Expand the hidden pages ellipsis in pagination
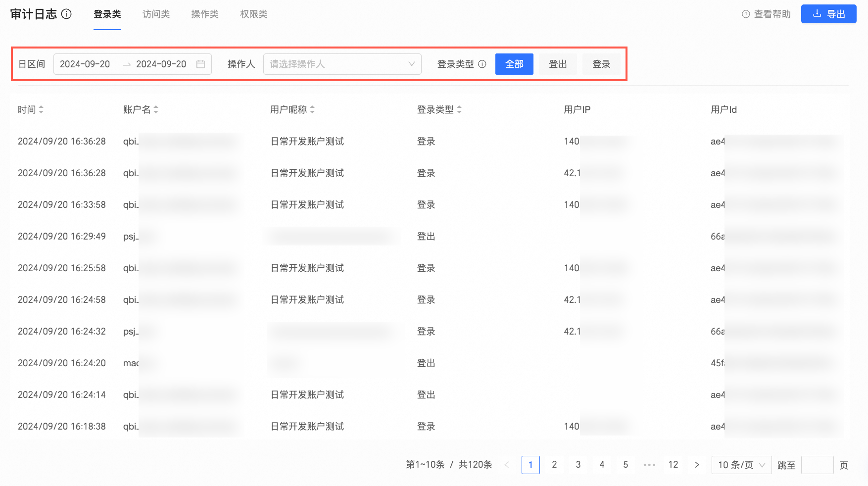The height and width of the screenshot is (486, 868). click(x=649, y=465)
